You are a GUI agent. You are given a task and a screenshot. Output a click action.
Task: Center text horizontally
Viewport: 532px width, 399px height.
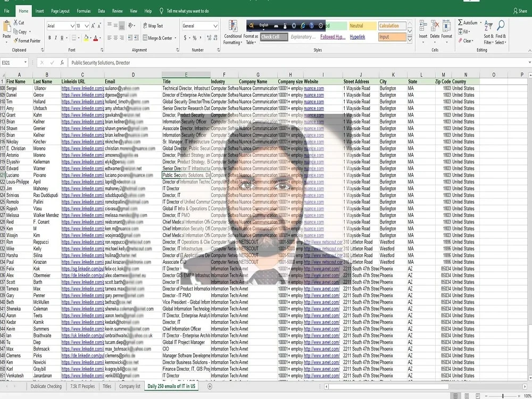point(115,38)
